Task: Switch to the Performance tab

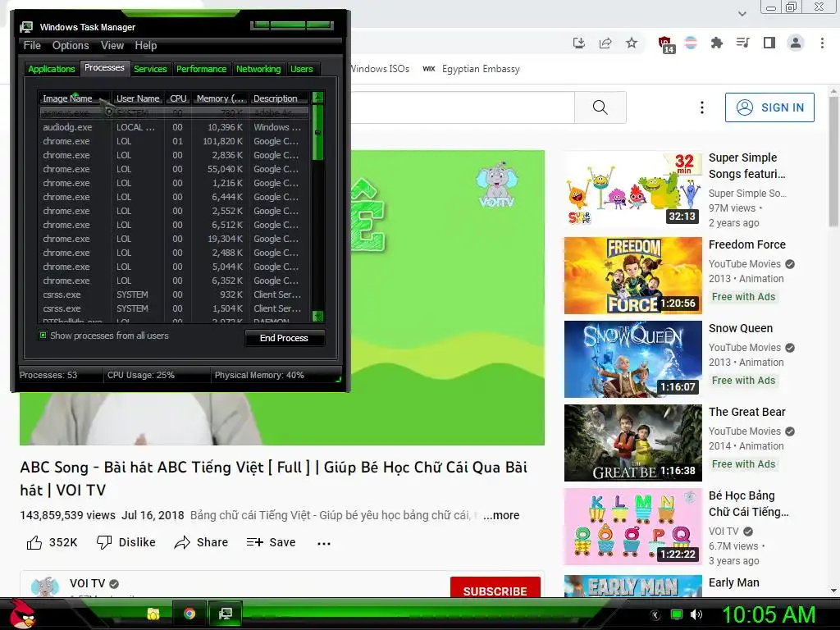Action: click(x=202, y=69)
